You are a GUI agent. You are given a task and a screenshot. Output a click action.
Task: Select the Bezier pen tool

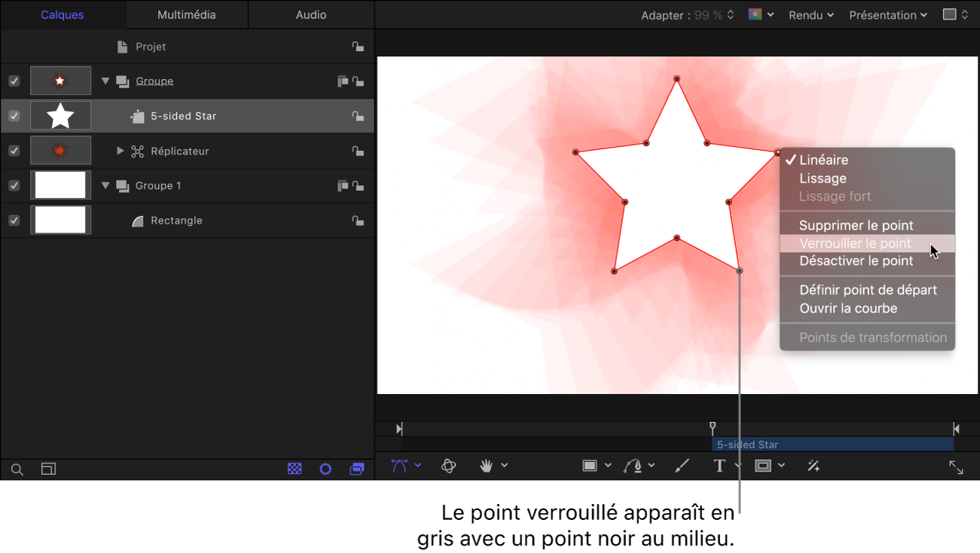[x=633, y=466]
